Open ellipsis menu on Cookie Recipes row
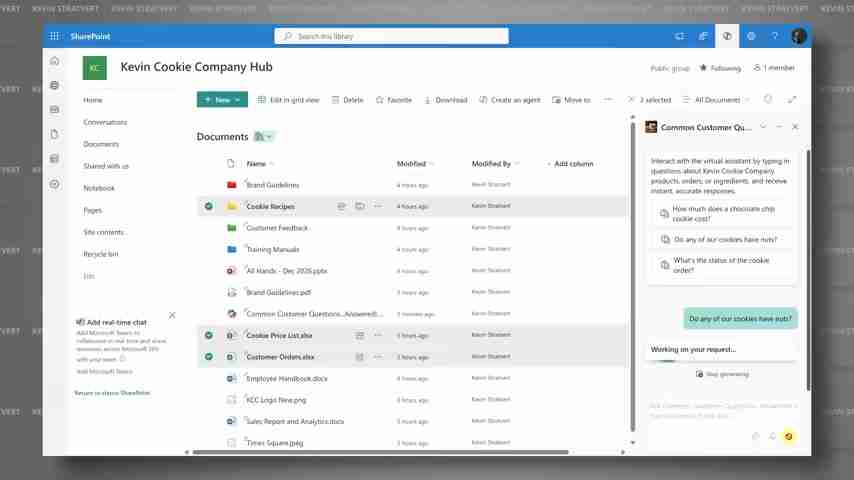Viewport: 854px width, 480px height. click(378, 206)
